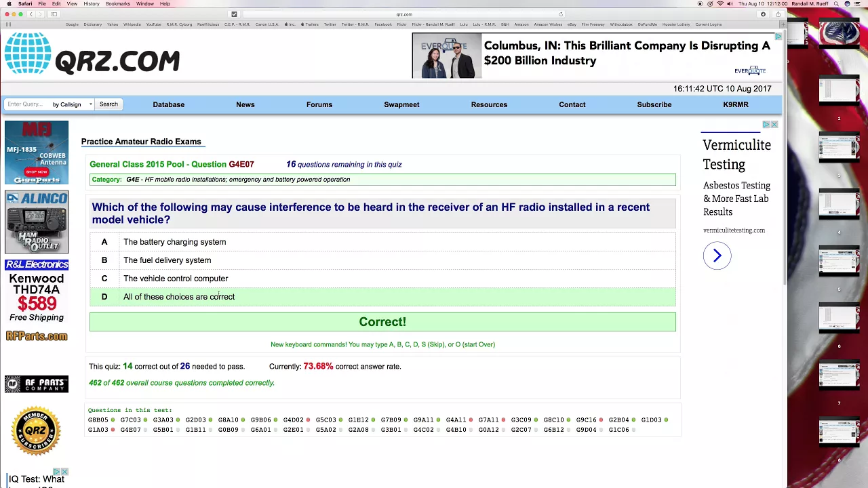This screenshot has width=868, height=488.
Task: Click the Safari address bar showing qrz.com
Action: tap(404, 14)
